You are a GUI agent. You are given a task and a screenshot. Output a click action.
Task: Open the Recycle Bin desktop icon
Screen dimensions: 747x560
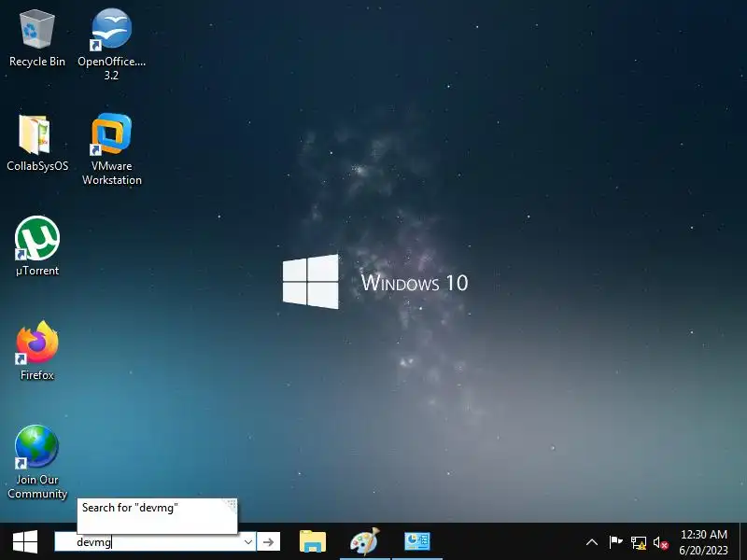[x=36, y=39]
